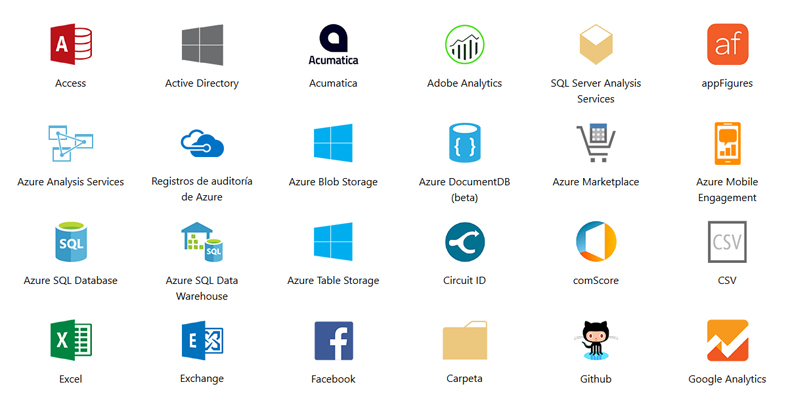Open the appFigures orange 'af' icon

(727, 44)
